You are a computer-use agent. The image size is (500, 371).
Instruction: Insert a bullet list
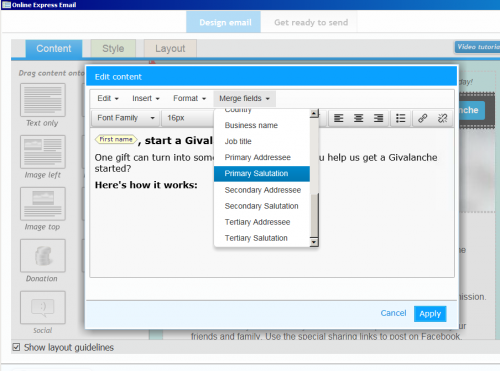(400, 118)
